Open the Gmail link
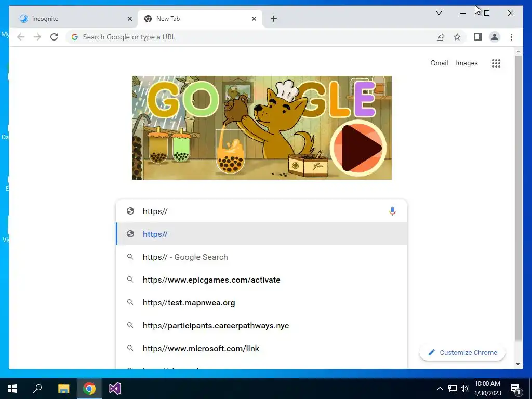The image size is (532, 399). point(439,63)
